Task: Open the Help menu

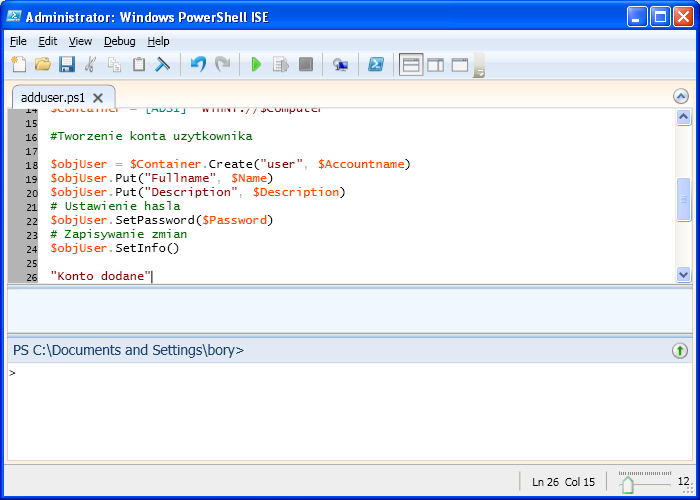Action: click(x=158, y=42)
